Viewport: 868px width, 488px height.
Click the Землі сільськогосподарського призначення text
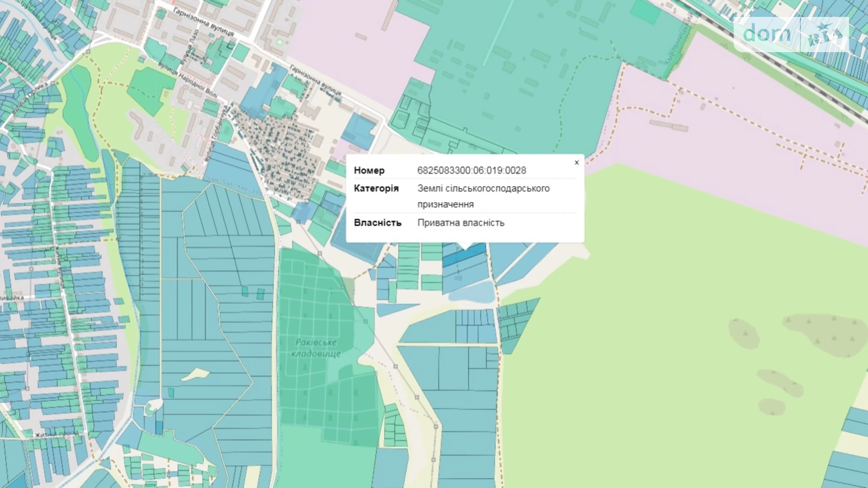(x=483, y=196)
